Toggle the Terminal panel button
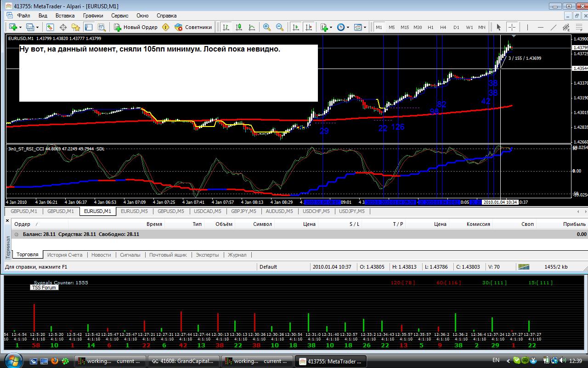The height and width of the screenshot is (368, 588). (88, 27)
